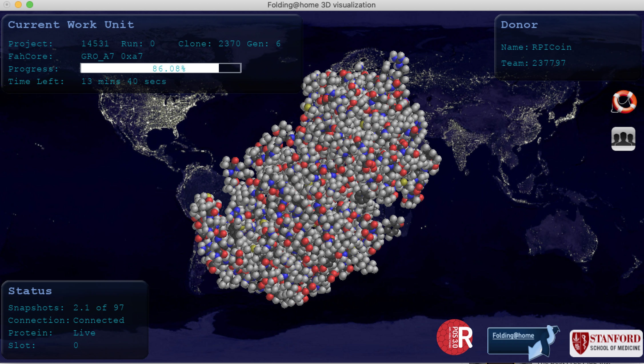Click the 86.08% progress bar
Viewport: 644px width, 364px height.
tap(161, 68)
